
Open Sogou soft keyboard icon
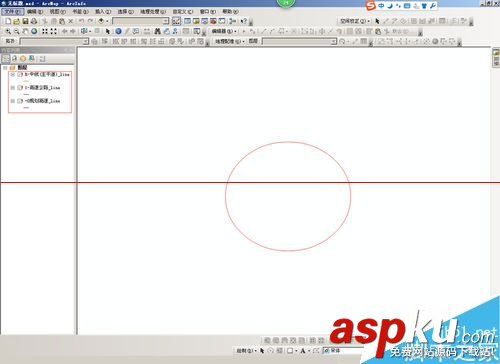point(407,6)
